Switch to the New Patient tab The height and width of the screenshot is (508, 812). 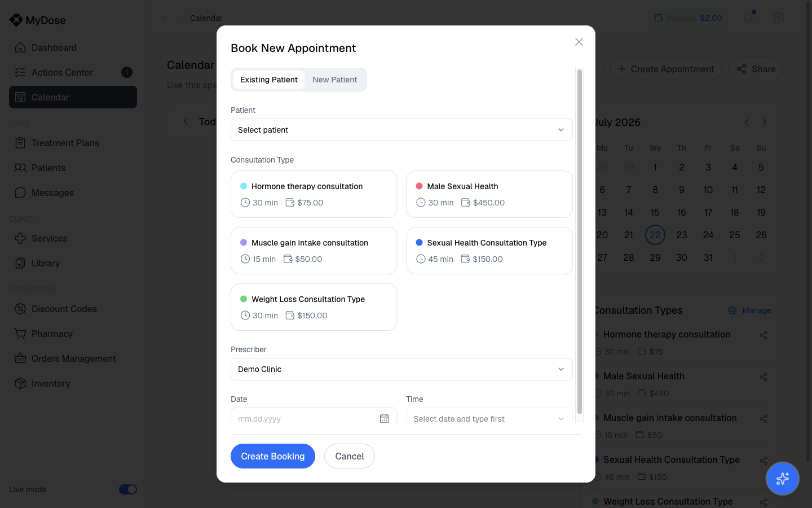tap(335, 80)
